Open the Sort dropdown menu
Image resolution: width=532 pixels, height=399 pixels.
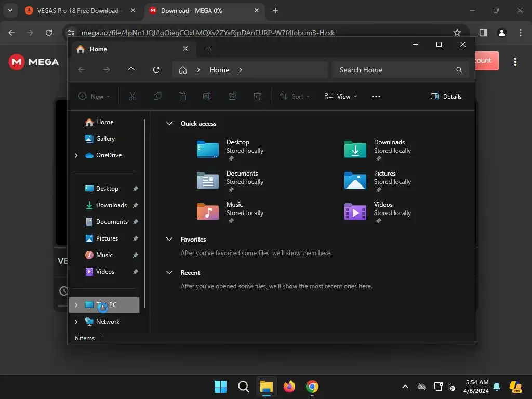294,96
